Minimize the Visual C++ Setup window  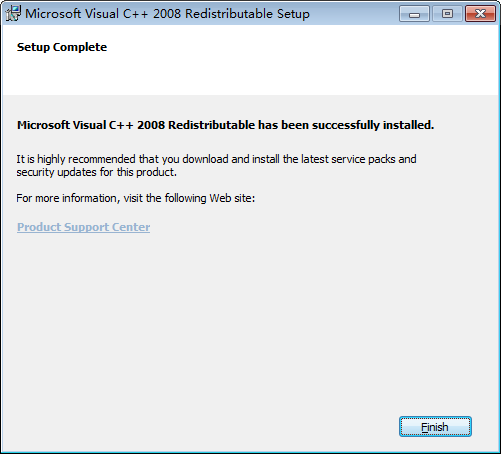414,14
